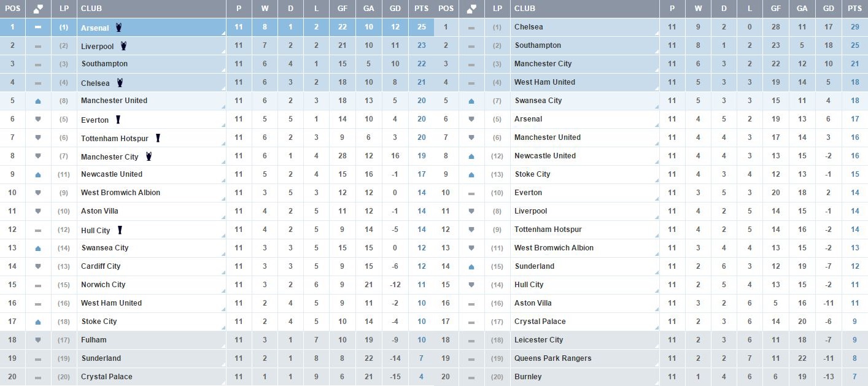Click the trophy icon next to Arsenal
This screenshot has width=868, height=386.
(x=118, y=27)
